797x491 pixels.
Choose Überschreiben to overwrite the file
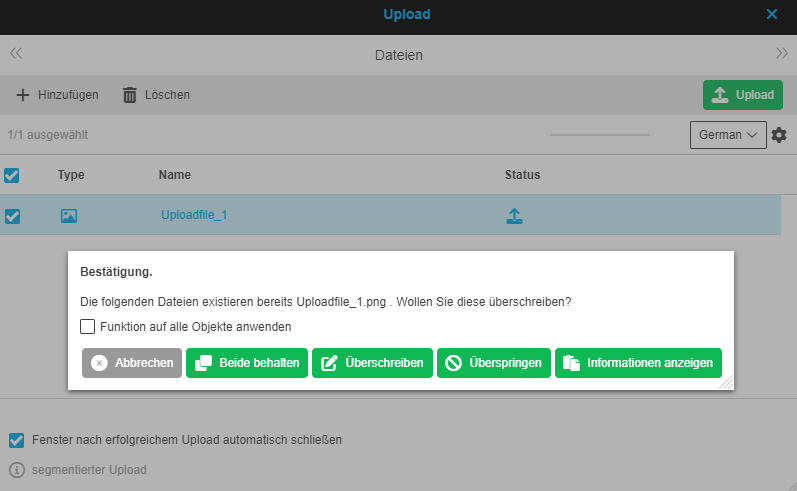(x=372, y=363)
